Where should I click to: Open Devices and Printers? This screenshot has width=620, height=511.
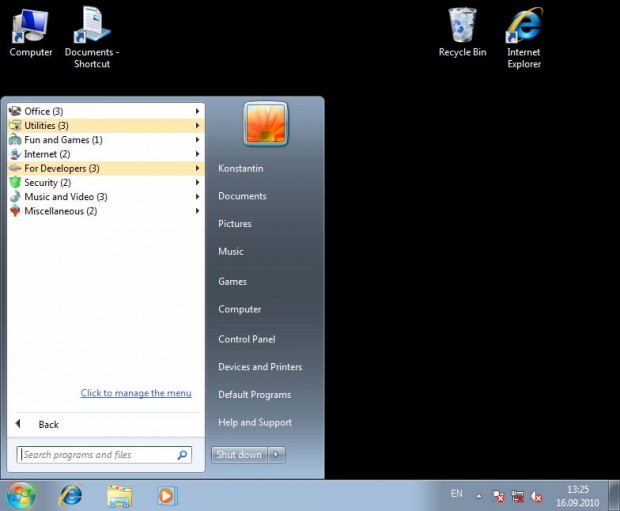tap(260, 367)
